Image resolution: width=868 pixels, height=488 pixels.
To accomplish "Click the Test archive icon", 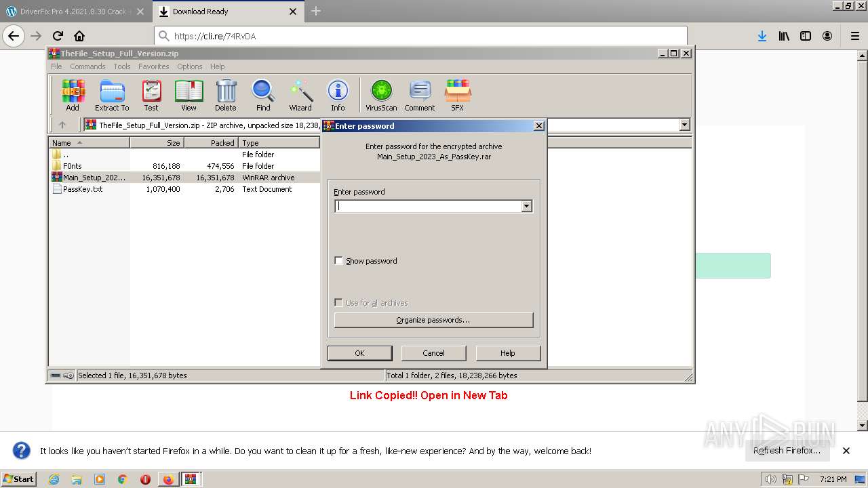I will click(x=151, y=95).
